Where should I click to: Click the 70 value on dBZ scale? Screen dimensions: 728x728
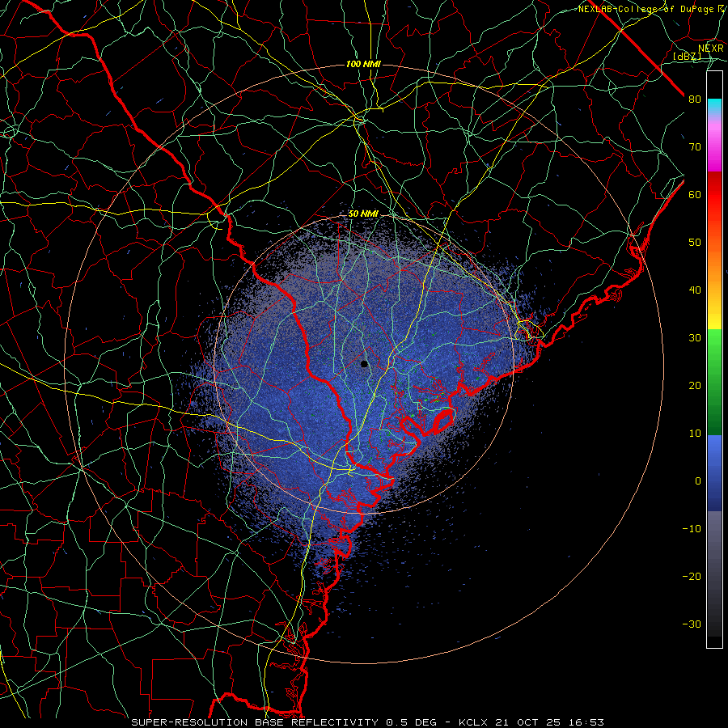click(x=695, y=146)
